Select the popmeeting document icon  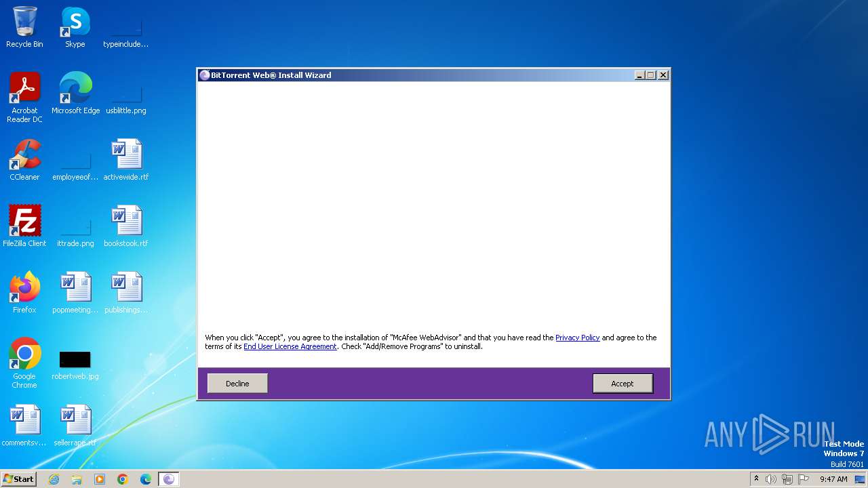click(x=75, y=293)
